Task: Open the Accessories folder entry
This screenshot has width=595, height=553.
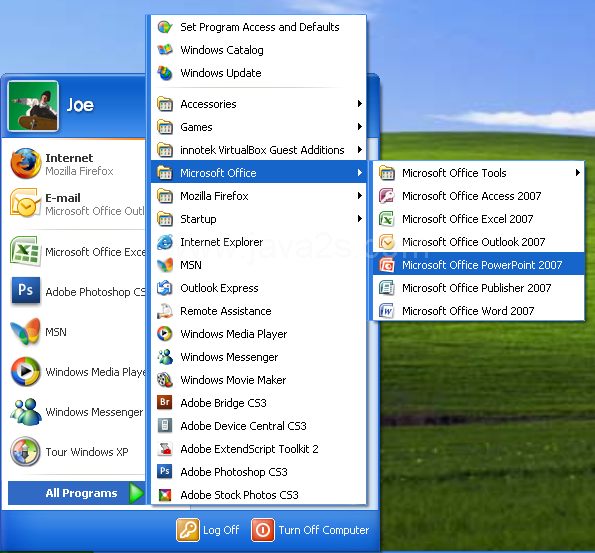Action: tap(258, 104)
